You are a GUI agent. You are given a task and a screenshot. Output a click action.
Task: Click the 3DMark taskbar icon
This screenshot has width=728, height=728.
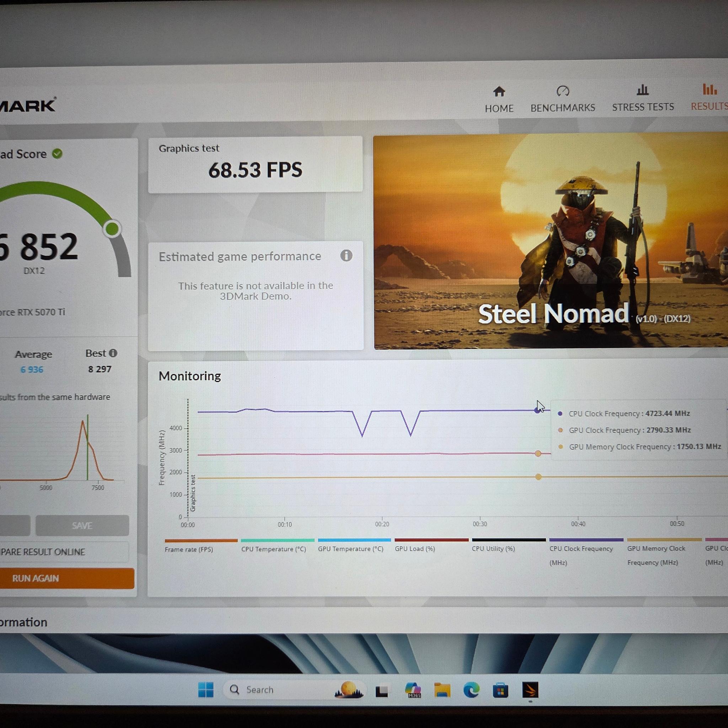pyautogui.click(x=530, y=690)
